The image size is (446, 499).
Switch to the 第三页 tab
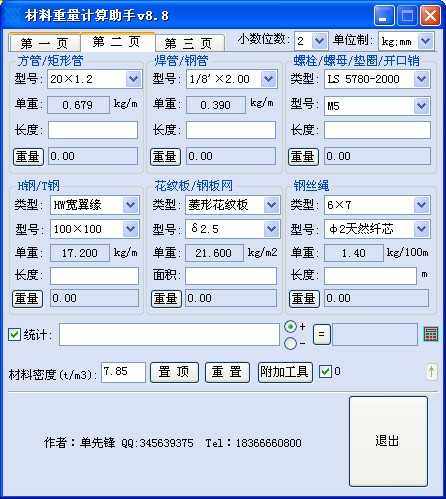189,43
